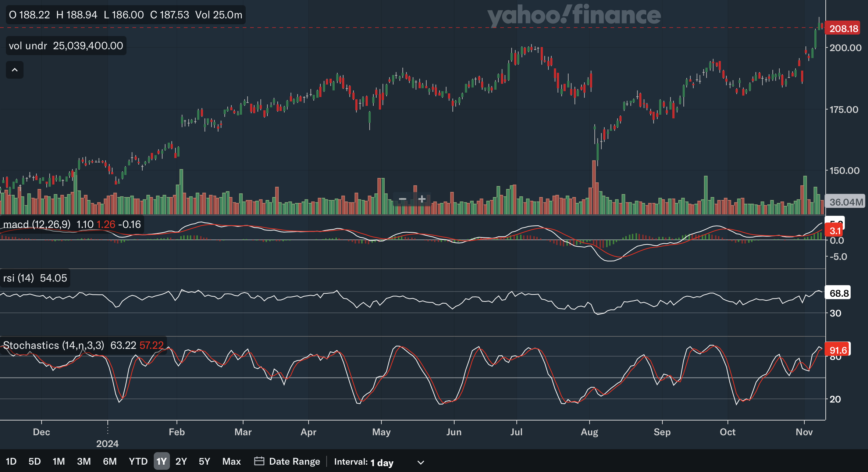The width and height of the screenshot is (868, 472).
Task: Switch to 3M time range
Action: pos(84,461)
